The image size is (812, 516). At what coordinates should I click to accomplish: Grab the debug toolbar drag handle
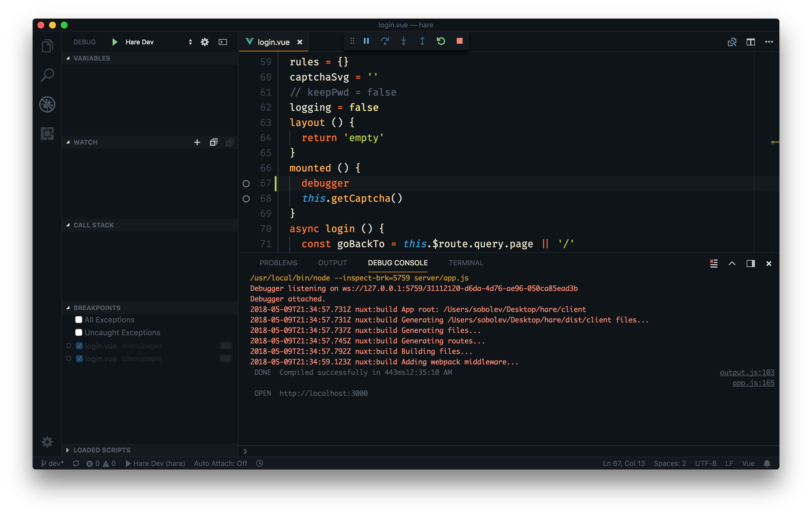tap(352, 41)
